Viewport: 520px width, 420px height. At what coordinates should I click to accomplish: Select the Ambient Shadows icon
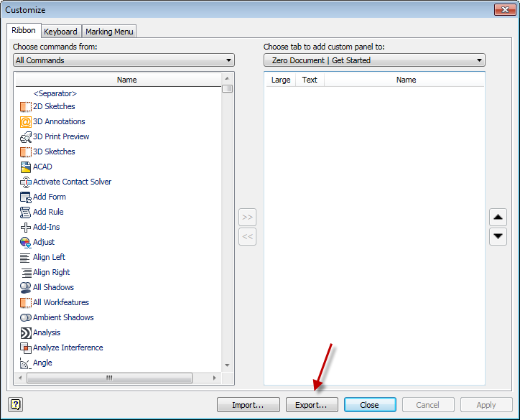pyautogui.click(x=26, y=317)
